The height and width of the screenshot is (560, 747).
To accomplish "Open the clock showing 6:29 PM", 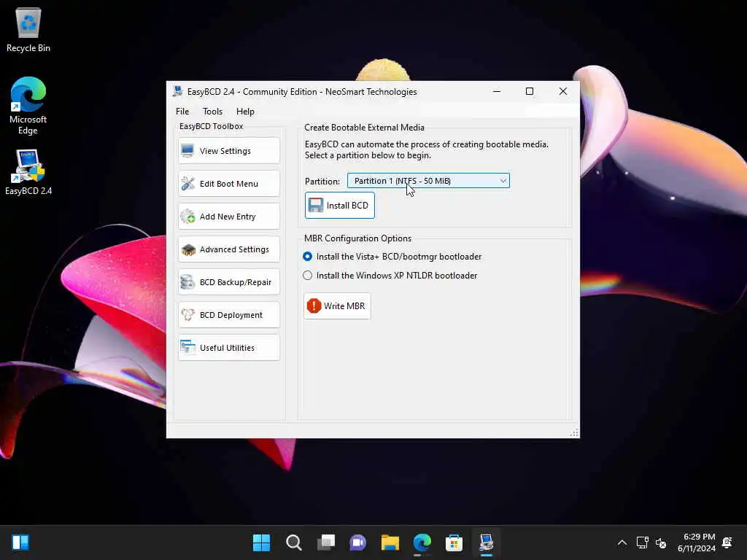I will pyautogui.click(x=697, y=542).
